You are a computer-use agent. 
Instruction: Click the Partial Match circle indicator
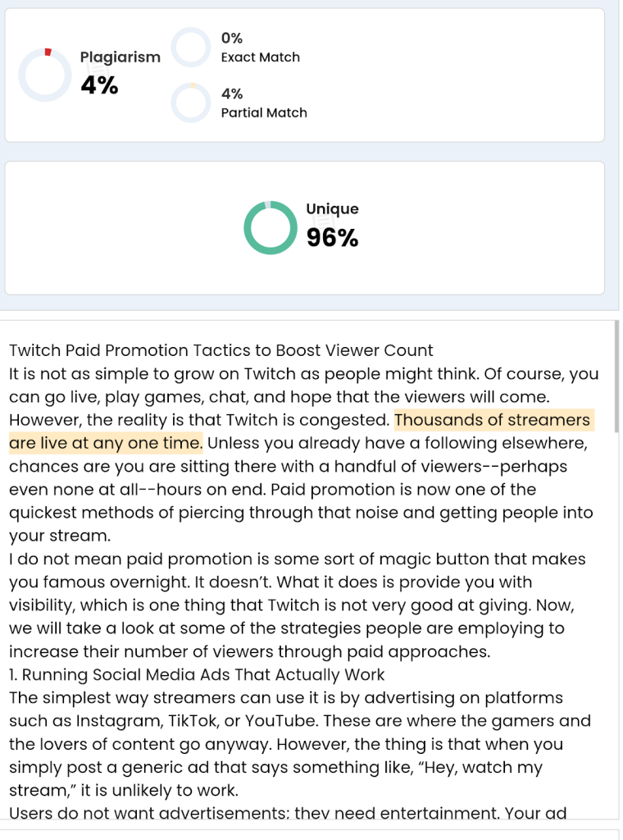click(x=191, y=103)
